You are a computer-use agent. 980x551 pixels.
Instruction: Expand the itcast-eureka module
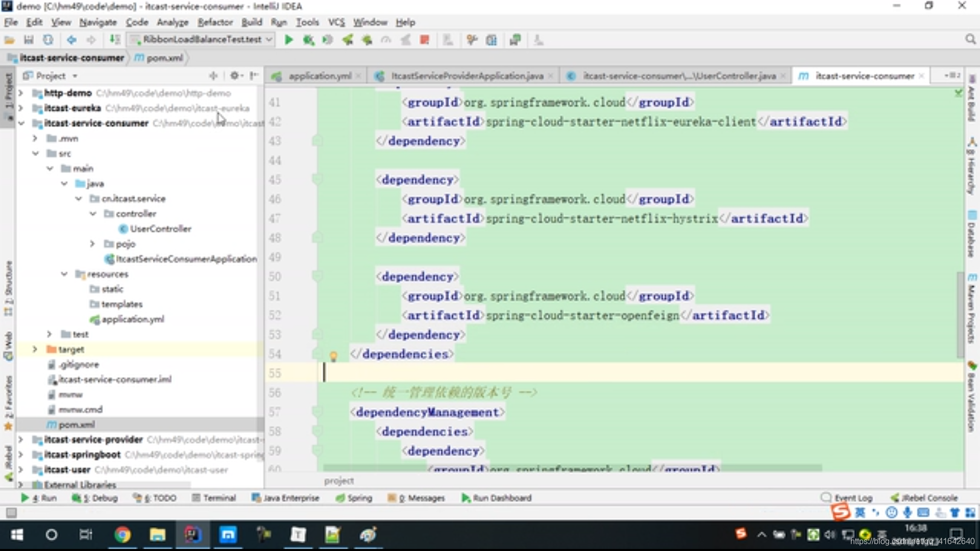[21, 108]
